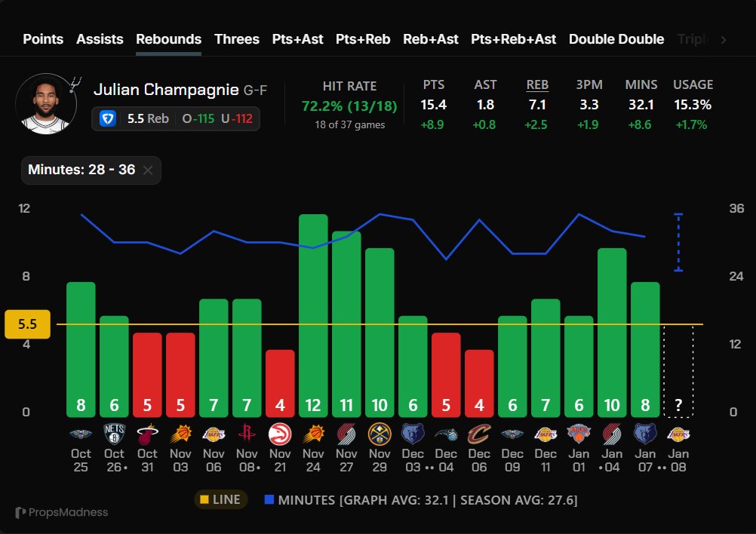Switch to the Points tab
This screenshot has height=534, width=756.
[x=43, y=39]
